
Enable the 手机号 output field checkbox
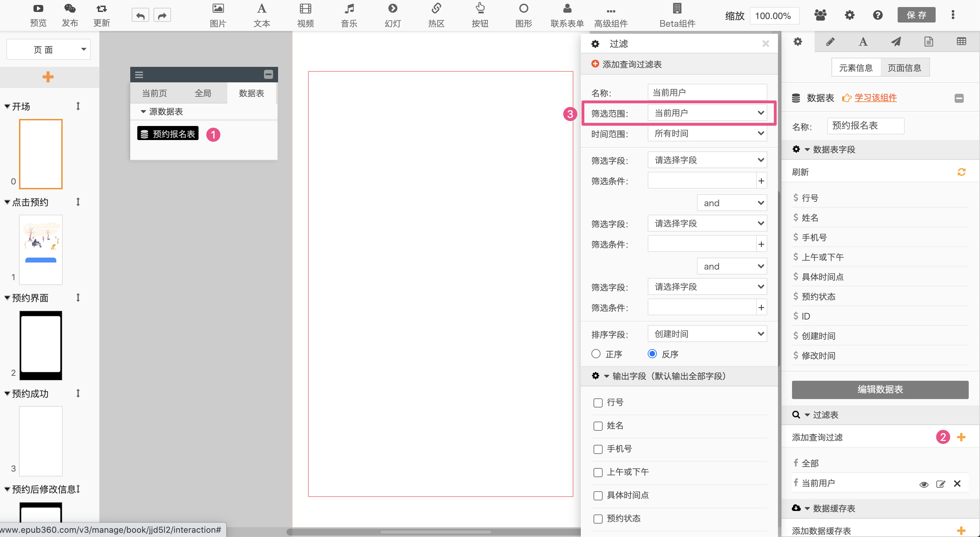(x=598, y=449)
